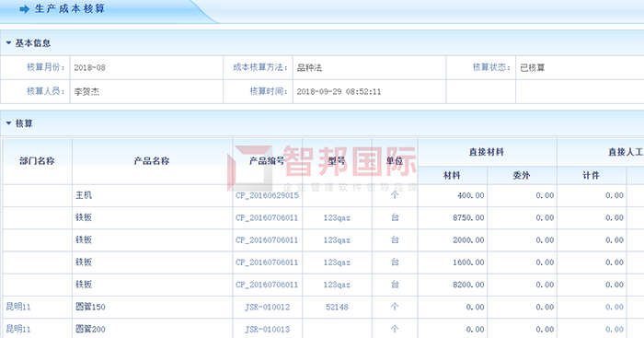Image resolution: width=644 pixels, height=338 pixels.
Task: Collapse the 基本信息 section triangle
Action: [x=8, y=42]
